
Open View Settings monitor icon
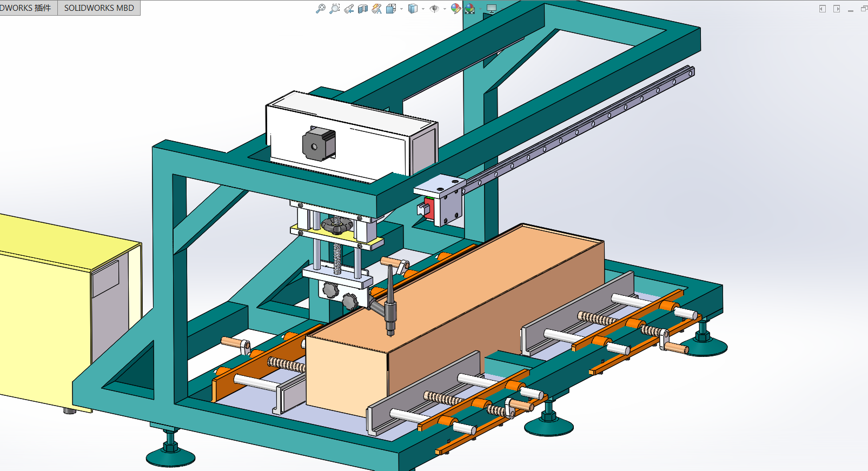491,9
